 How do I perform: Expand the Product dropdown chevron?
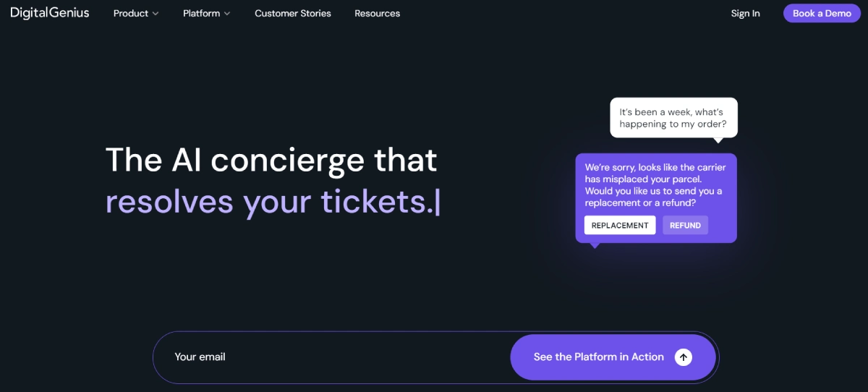click(x=156, y=14)
